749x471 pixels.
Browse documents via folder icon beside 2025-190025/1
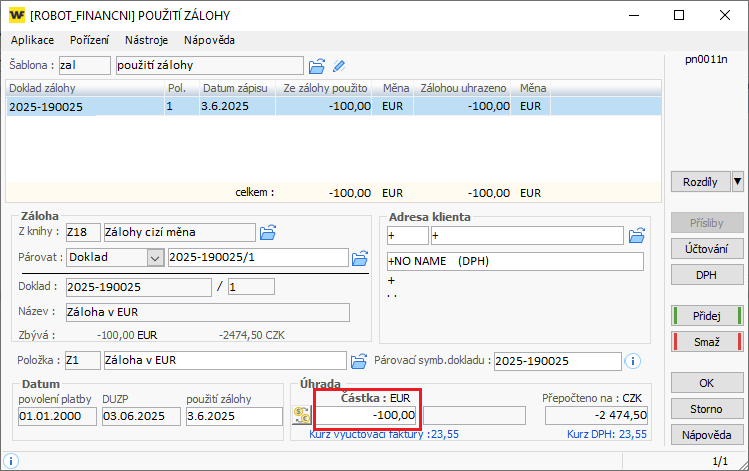tap(360, 258)
